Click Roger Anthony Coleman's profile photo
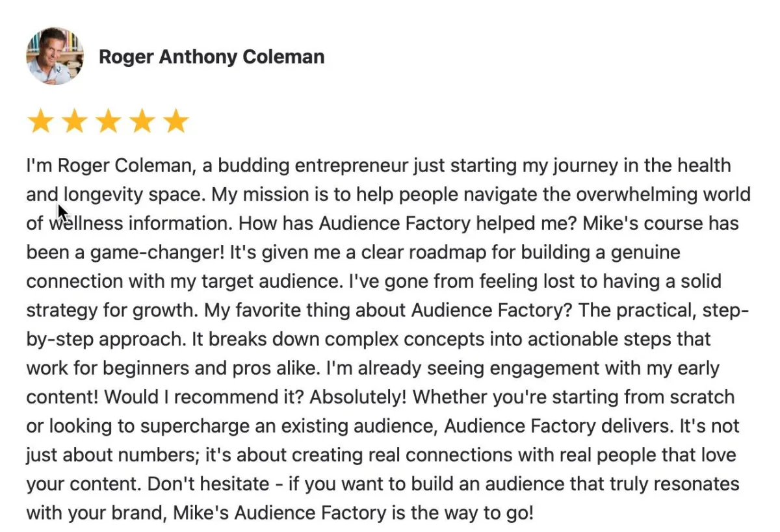The height and width of the screenshot is (532, 780). point(55,56)
